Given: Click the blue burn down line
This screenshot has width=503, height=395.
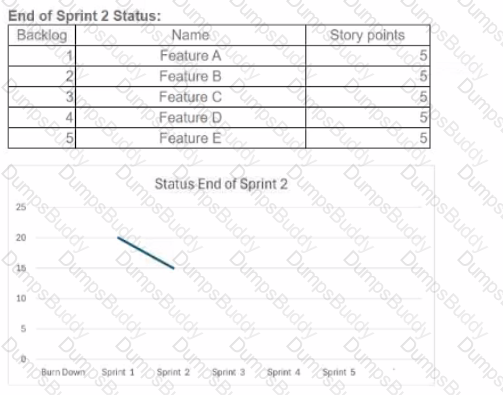Looking at the screenshot, I should (x=146, y=253).
